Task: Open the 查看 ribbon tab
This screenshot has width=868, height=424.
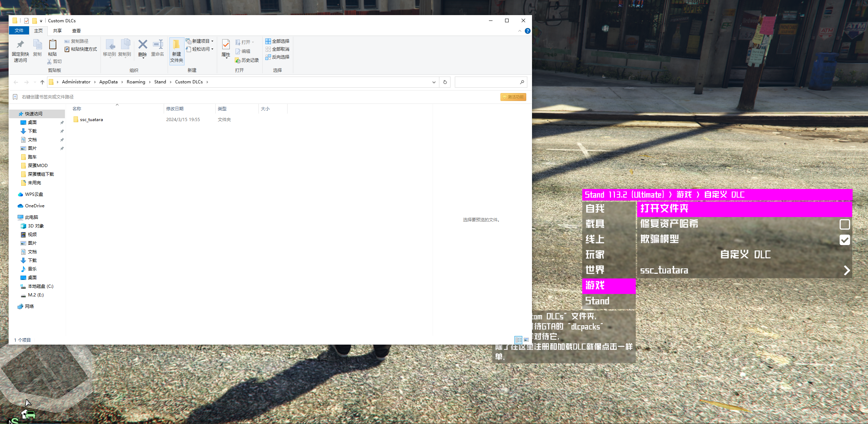Action: tap(76, 31)
